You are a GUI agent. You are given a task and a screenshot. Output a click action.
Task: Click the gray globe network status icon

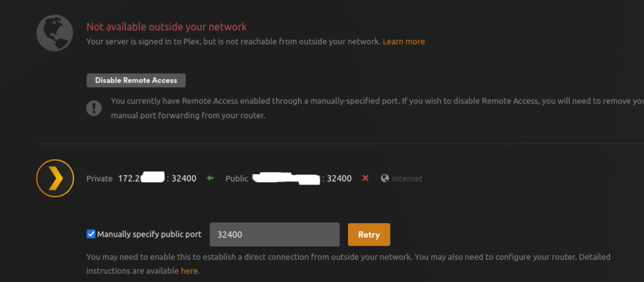point(55,33)
